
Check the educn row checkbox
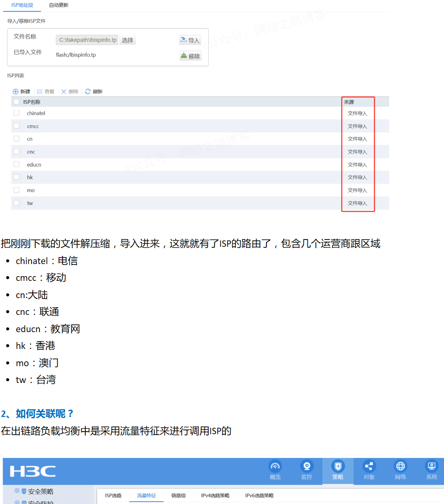click(x=16, y=165)
